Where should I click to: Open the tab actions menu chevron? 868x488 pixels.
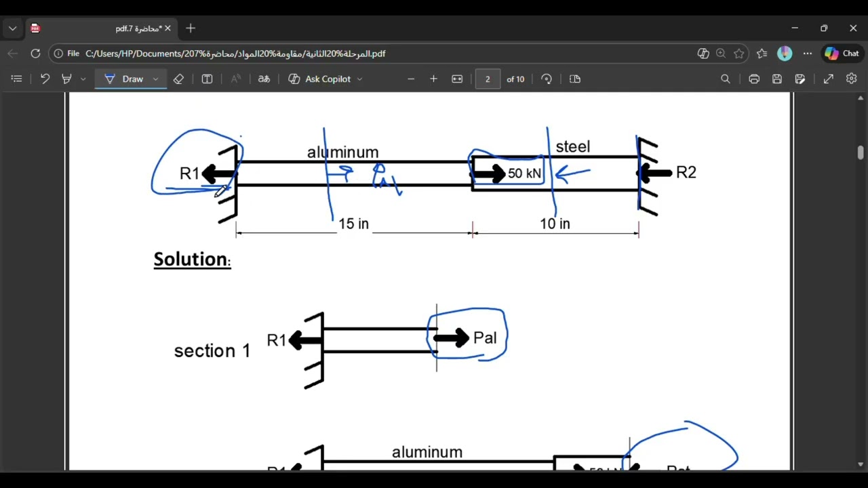pyautogui.click(x=12, y=28)
